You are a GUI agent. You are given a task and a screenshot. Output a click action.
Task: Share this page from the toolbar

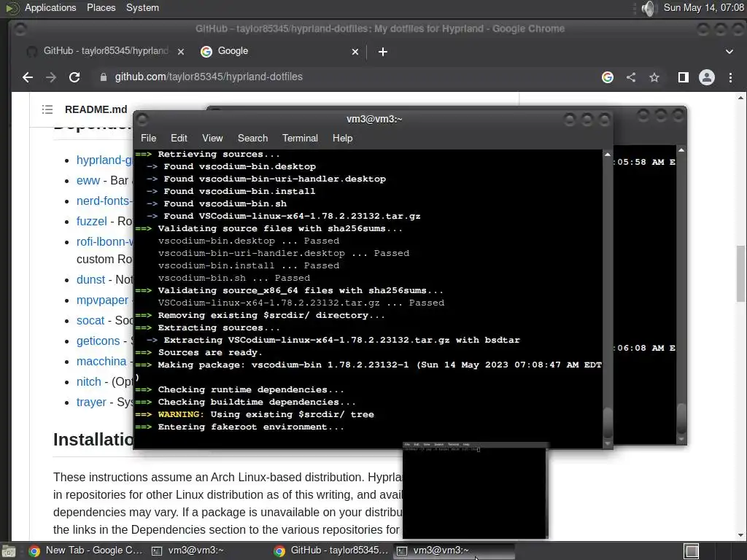click(631, 77)
